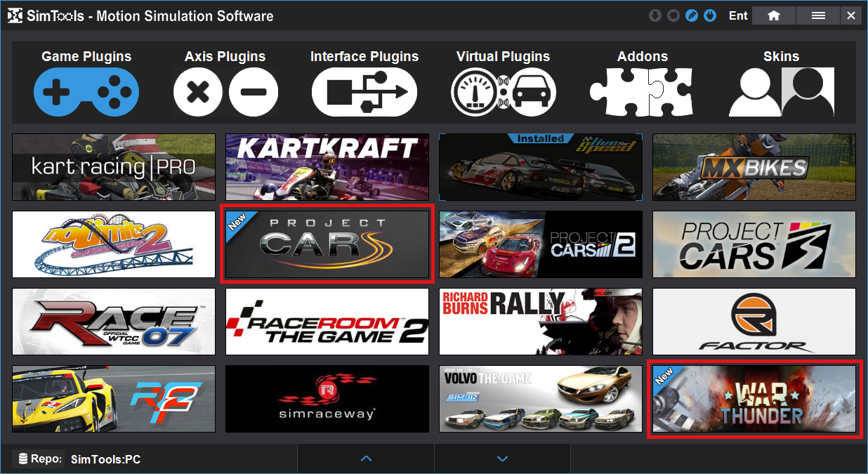Select the MX Bikes plugin
The width and height of the screenshot is (868, 474).
coord(754,167)
